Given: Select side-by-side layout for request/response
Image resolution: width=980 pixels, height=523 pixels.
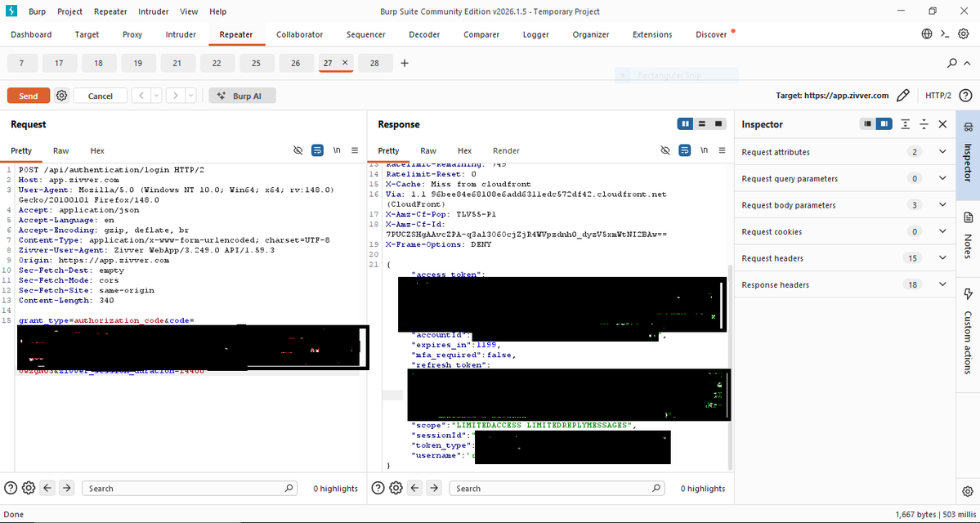Looking at the screenshot, I should pyautogui.click(x=686, y=124).
